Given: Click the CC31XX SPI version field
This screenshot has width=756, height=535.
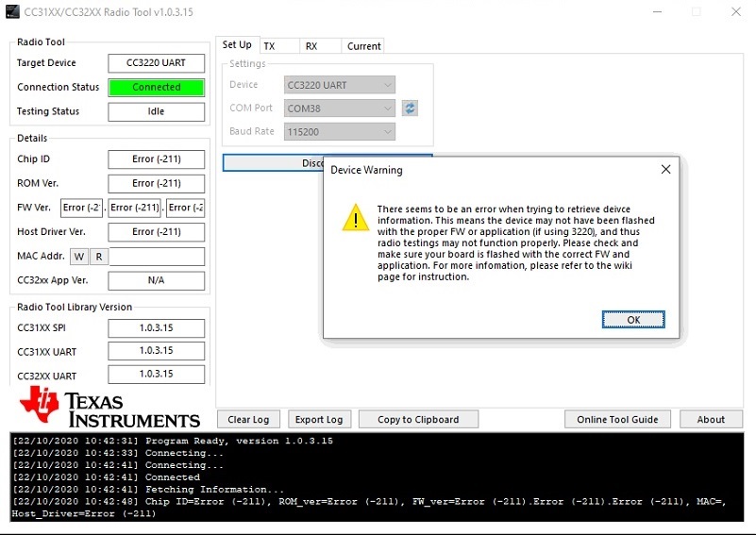Looking at the screenshot, I should (x=157, y=327).
